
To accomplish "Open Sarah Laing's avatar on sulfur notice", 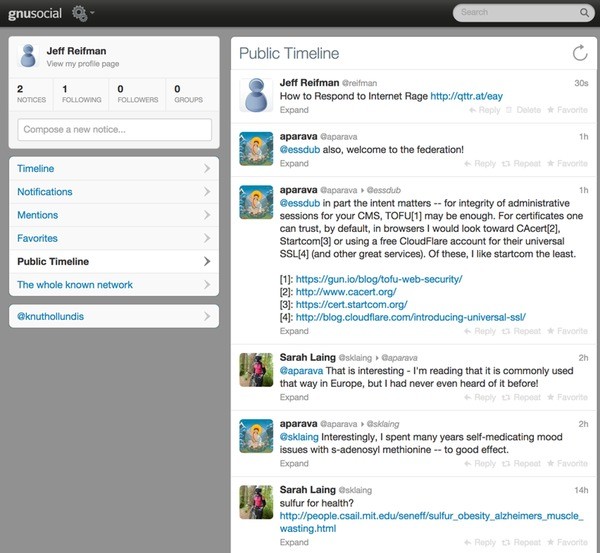I will coord(256,502).
